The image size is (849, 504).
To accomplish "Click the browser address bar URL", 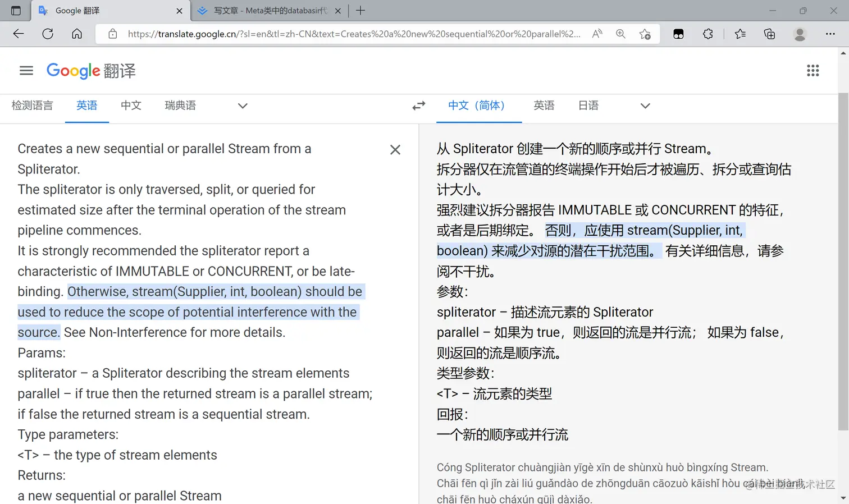I will click(354, 34).
